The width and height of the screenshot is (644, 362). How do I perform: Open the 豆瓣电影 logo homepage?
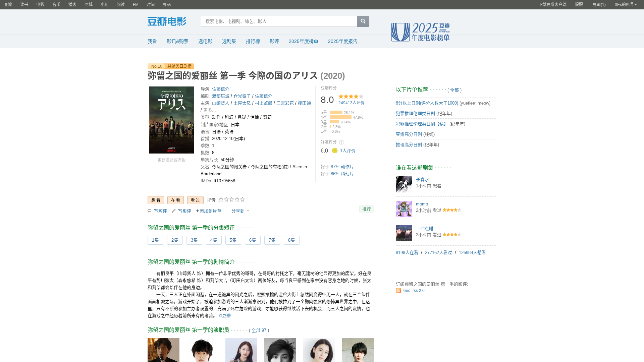pyautogui.click(x=167, y=21)
